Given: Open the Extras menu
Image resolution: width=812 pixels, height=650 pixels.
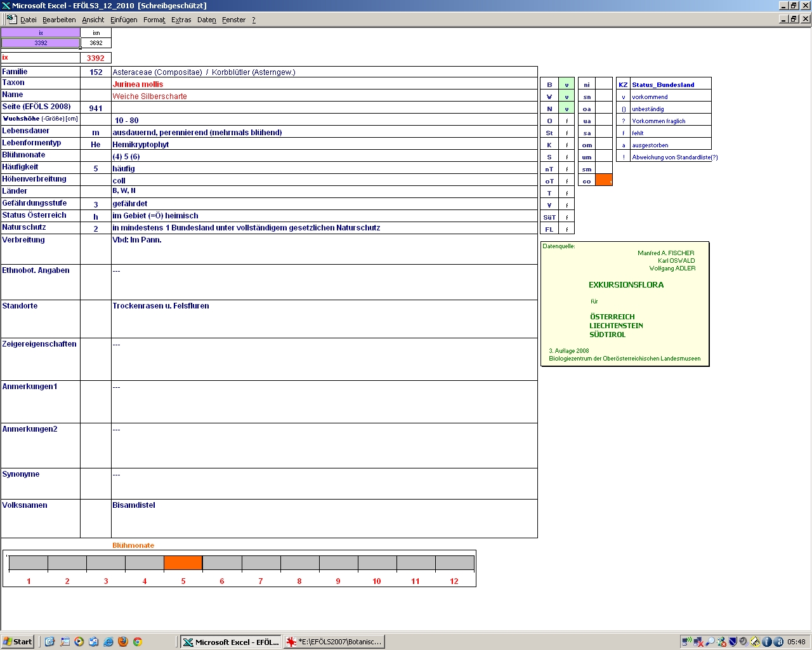Looking at the screenshot, I should click(x=181, y=20).
